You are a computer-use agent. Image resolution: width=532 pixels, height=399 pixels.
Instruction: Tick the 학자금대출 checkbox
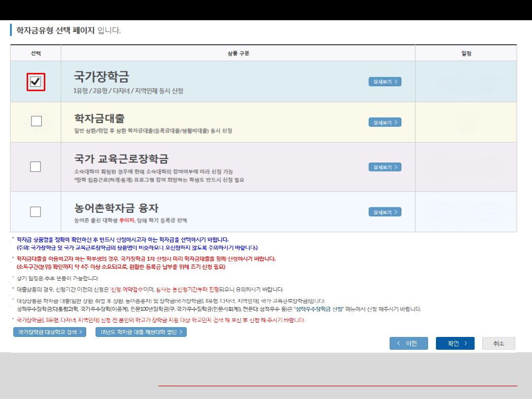[36, 121]
